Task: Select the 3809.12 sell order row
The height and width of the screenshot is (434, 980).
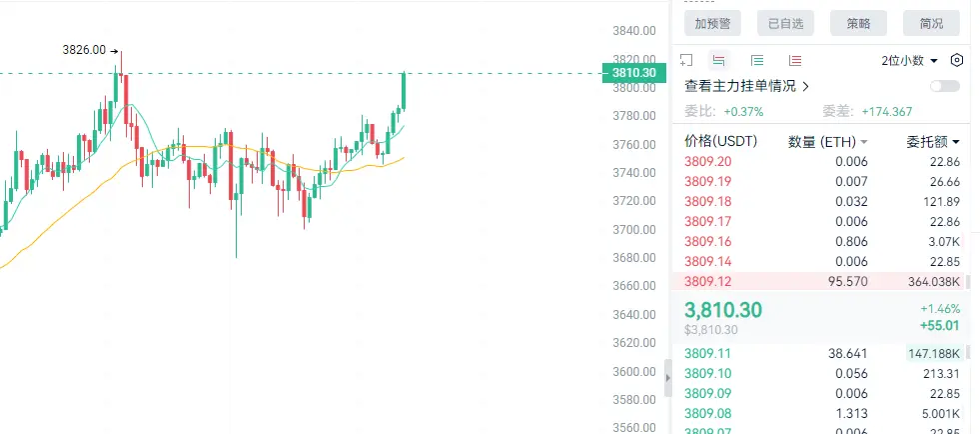Action: (x=819, y=282)
